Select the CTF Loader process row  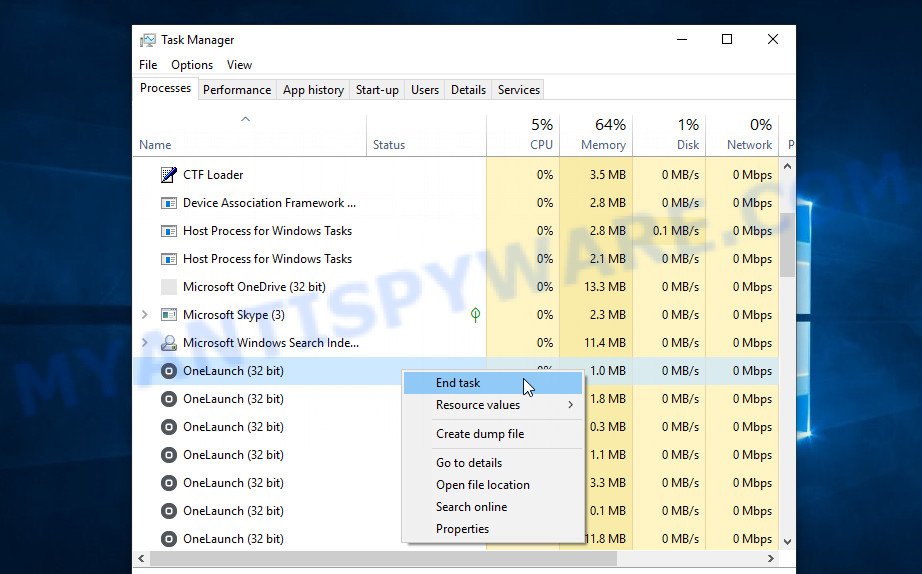pyautogui.click(x=456, y=175)
